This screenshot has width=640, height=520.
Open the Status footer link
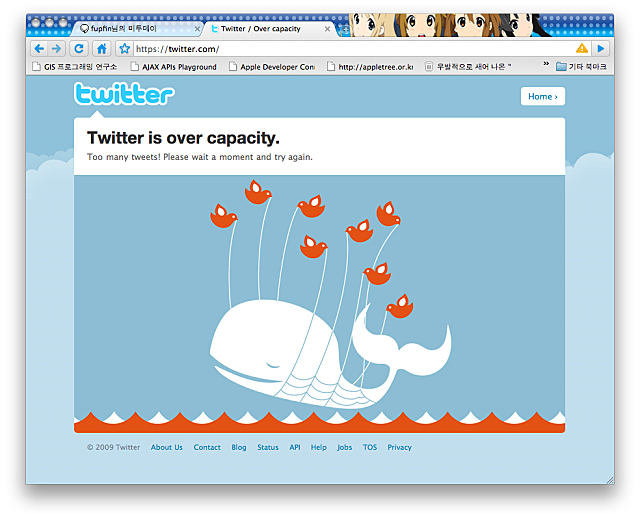(x=268, y=447)
